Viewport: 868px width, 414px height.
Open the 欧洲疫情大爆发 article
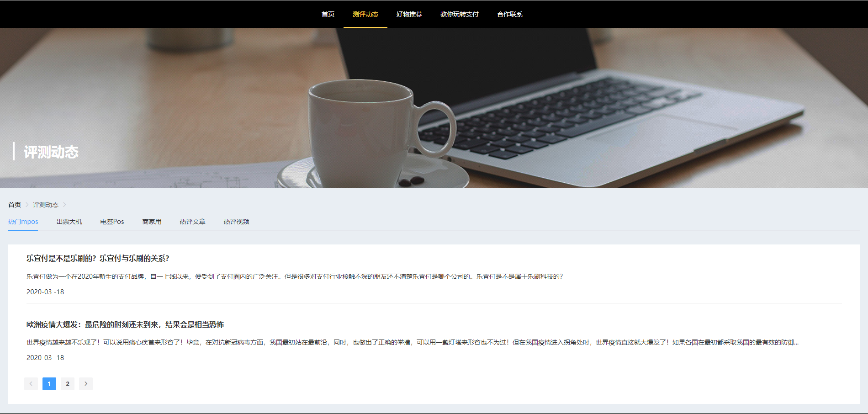point(128,324)
